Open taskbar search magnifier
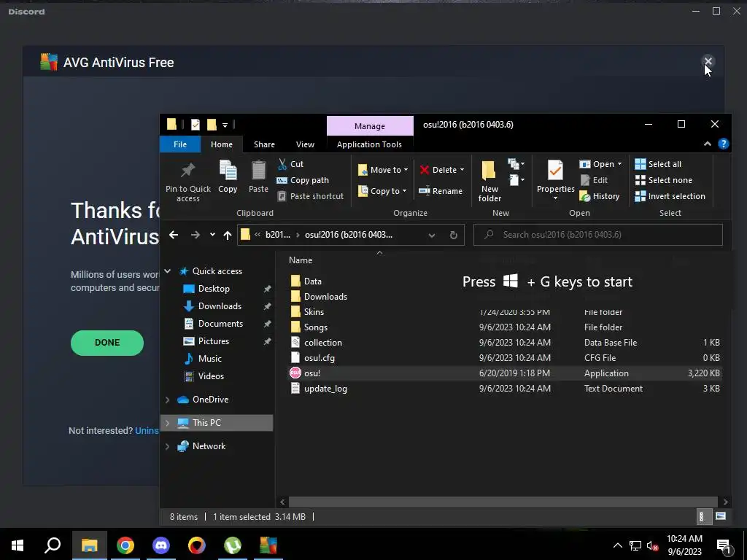 tap(53, 545)
